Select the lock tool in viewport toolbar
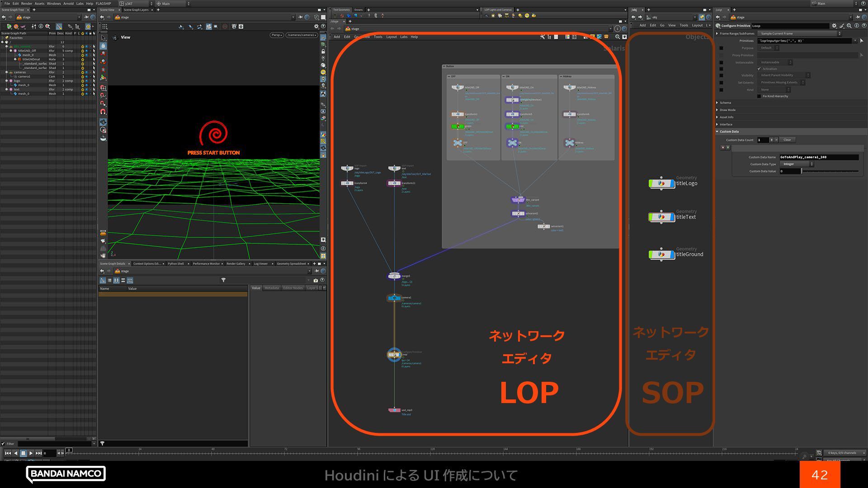The image size is (868, 488). click(103, 46)
